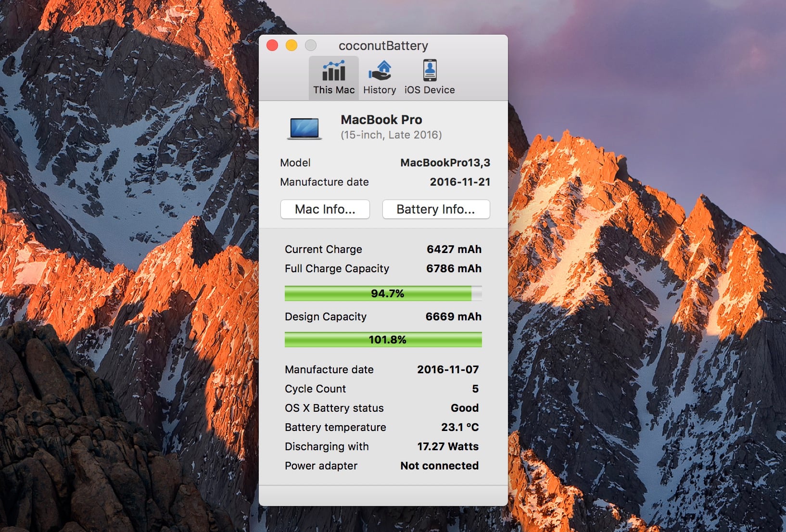The width and height of the screenshot is (786, 532).
Task: Click the battery manufacture date 2016-11-07
Action: click(447, 369)
